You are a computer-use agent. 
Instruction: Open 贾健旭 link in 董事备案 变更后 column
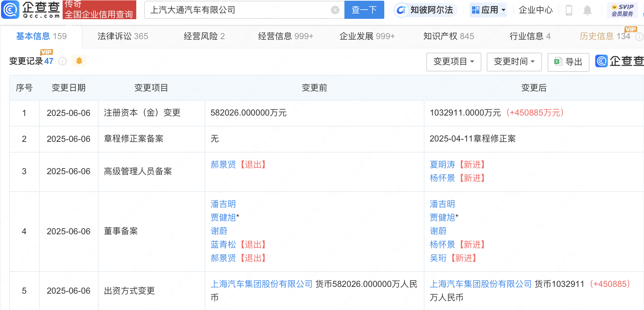pyautogui.click(x=442, y=218)
